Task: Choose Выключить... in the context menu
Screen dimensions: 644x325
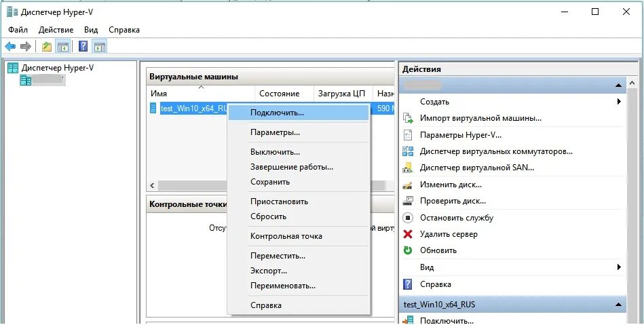Action: tap(299, 152)
